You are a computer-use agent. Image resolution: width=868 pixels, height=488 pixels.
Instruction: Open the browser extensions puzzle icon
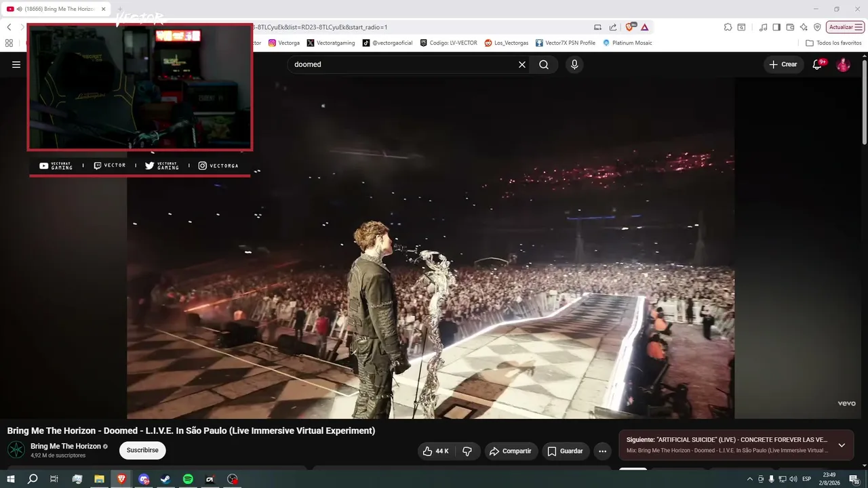728,27
